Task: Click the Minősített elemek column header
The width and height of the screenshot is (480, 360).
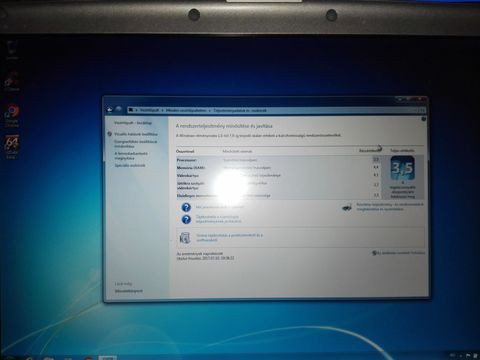Action: [237, 151]
